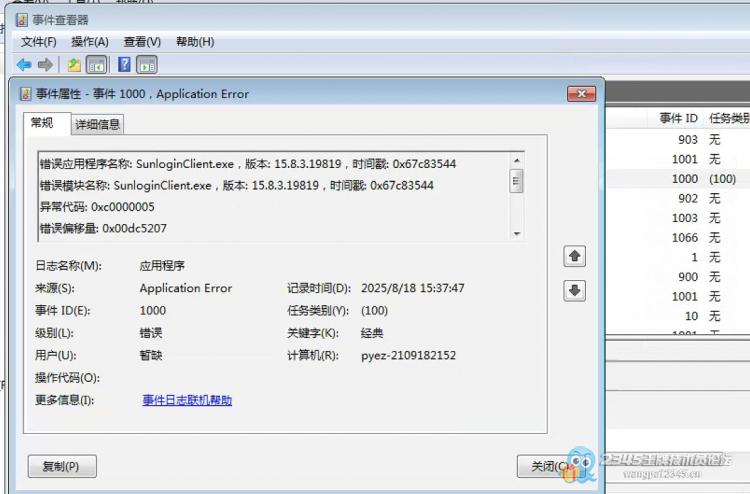Click the description box scroll-up arrow
This screenshot has height=494, width=750.
517,160
